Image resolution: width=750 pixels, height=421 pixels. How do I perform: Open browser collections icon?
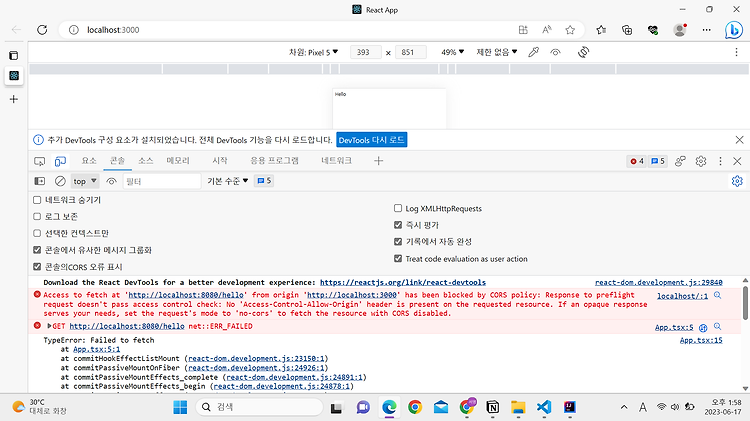pyautogui.click(x=627, y=30)
